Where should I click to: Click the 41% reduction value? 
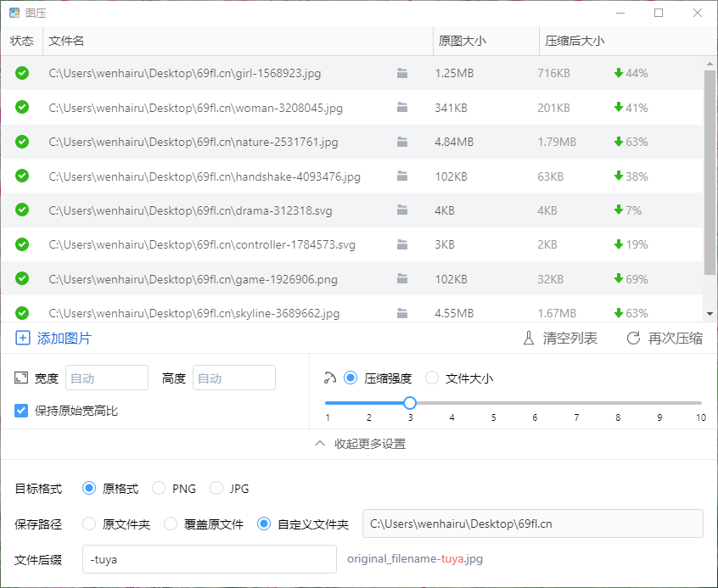point(637,108)
